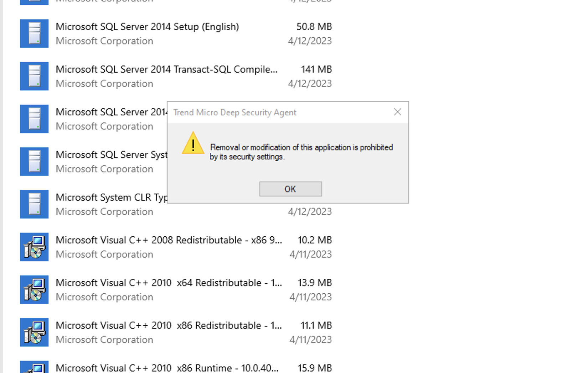Select Visual C++ 2010 x64 Redistributable entry
The width and height of the screenshot is (588, 373).
click(176, 290)
